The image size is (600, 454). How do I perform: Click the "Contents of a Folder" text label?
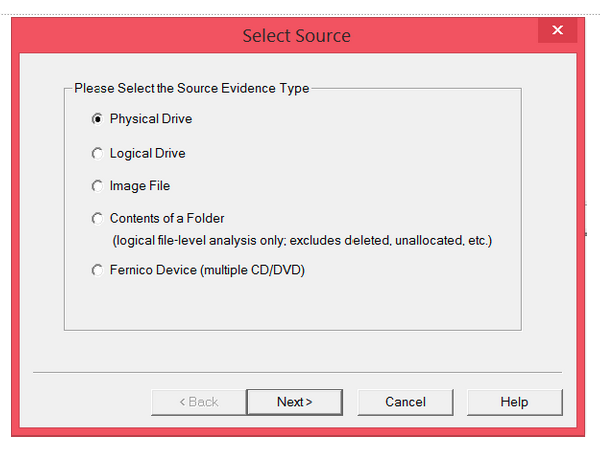pos(166,218)
